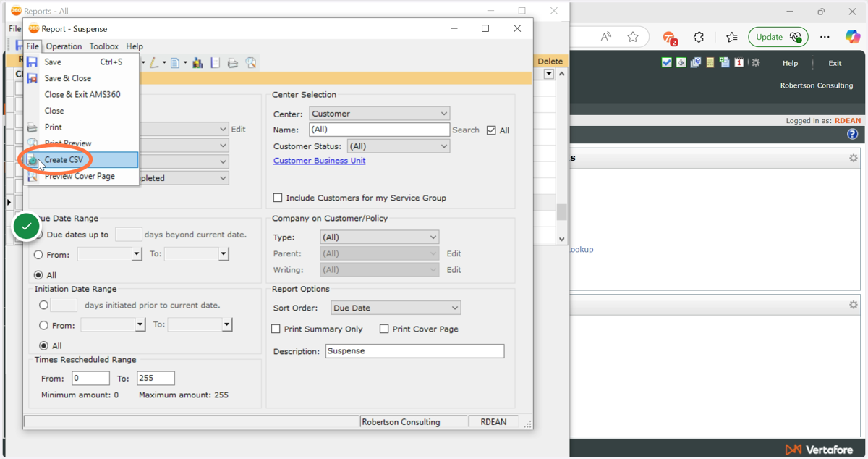Open Due Date From date picker arrow
The height and width of the screenshot is (459, 868).
tap(137, 254)
